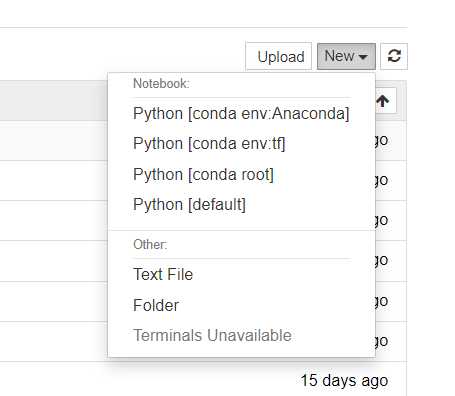The width and height of the screenshot is (455, 396).
Task: Click the grey file list header bar
Action: coord(53,100)
